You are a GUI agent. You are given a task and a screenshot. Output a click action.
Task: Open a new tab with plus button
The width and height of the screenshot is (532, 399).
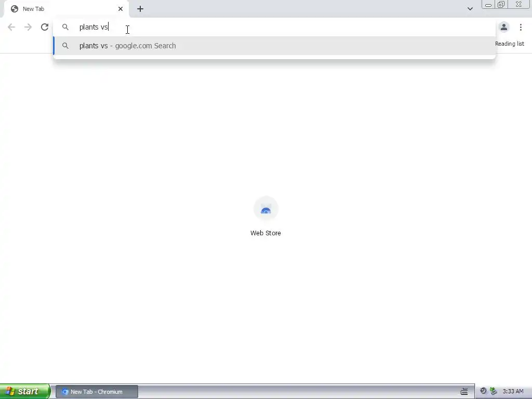click(140, 9)
